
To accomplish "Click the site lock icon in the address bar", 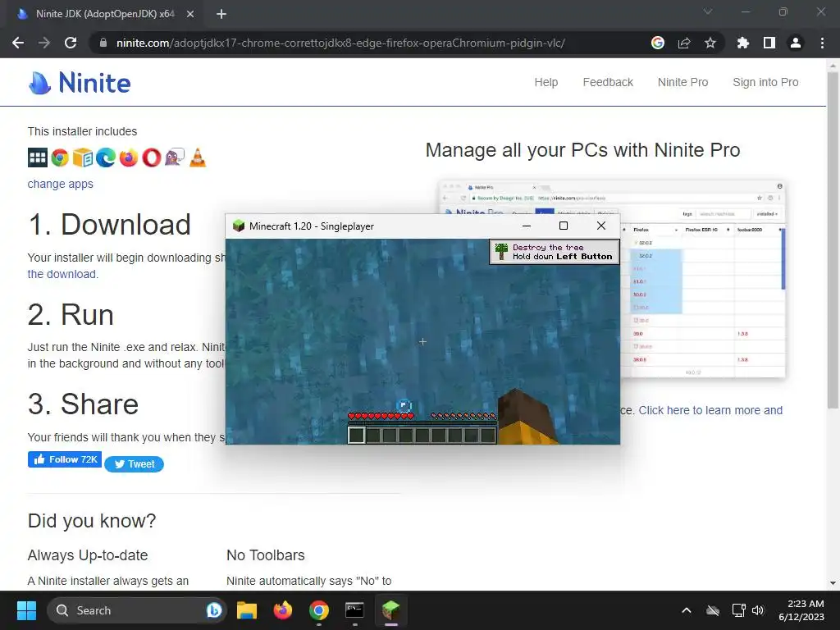I will (103, 43).
